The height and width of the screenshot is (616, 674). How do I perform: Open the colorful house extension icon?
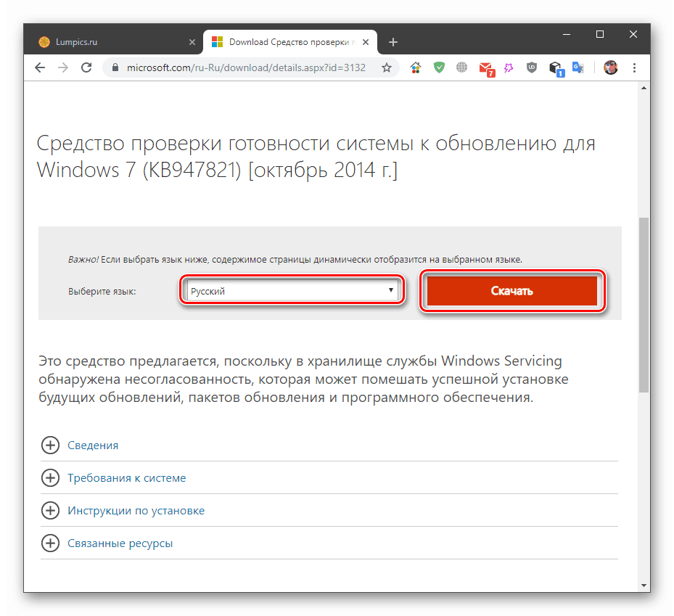coord(416,67)
